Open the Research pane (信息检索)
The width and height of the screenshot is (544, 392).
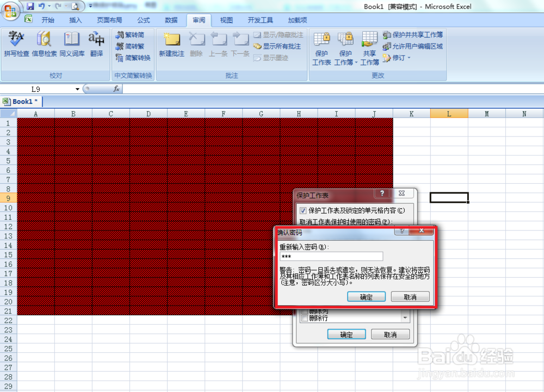44,44
